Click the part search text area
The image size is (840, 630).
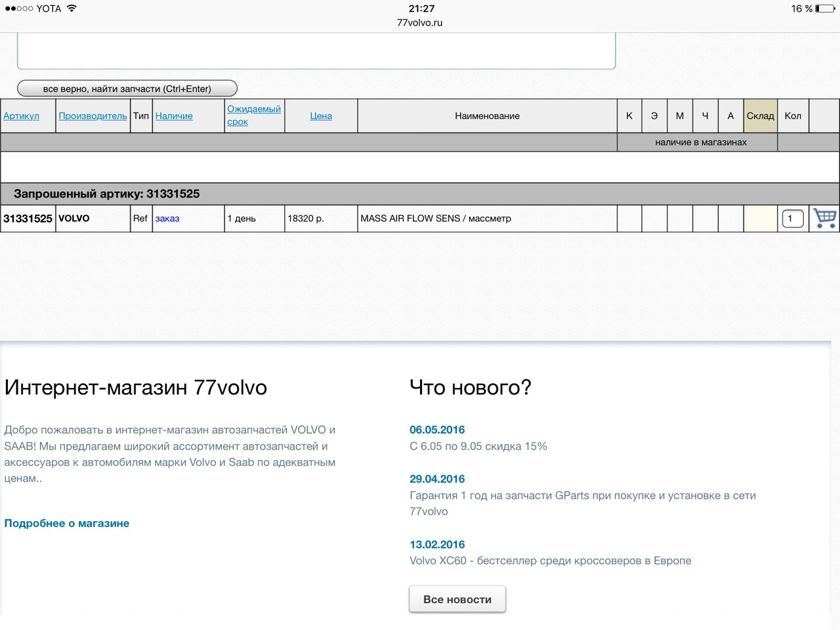(316, 51)
